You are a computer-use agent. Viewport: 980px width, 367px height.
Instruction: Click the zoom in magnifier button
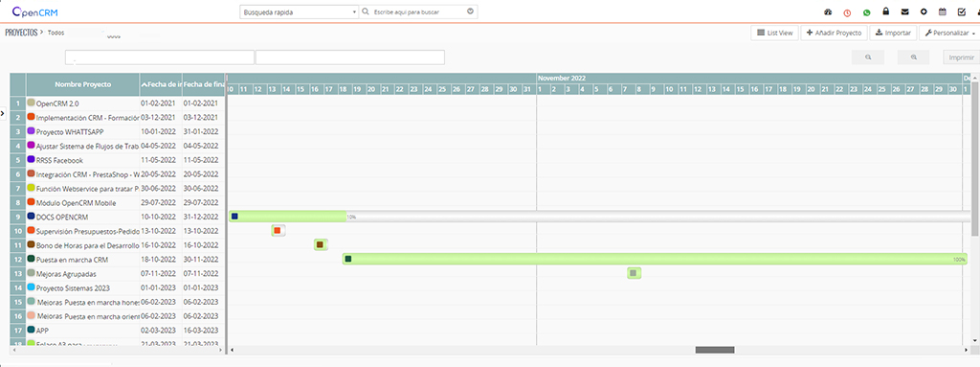pos(914,57)
